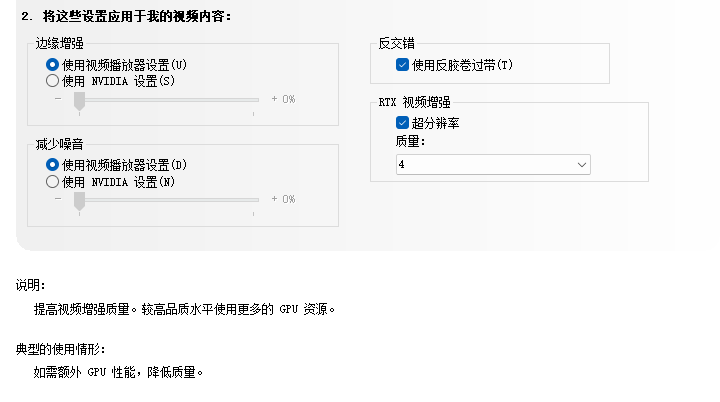Disable the 超分辨率 checkbox
The width and height of the screenshot is (720, 402).
[x=402, y=123]
